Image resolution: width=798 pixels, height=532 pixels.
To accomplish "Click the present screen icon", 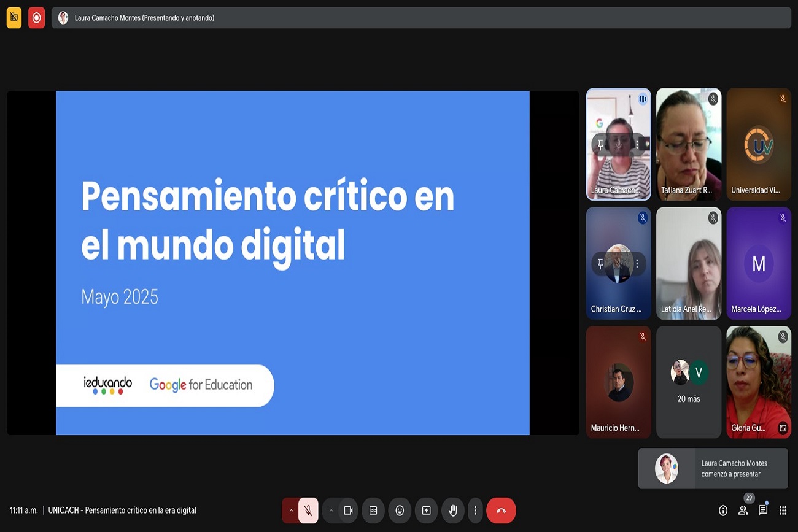I will 426,511.
